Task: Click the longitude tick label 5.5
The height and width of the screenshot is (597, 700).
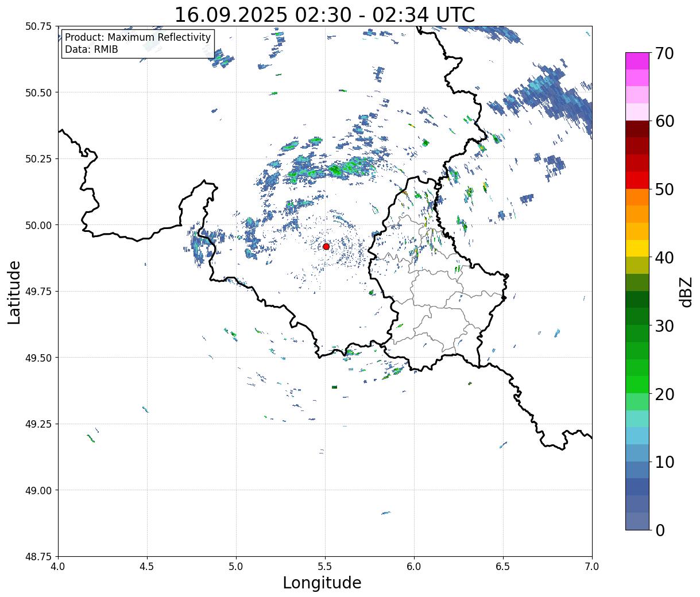Action: tap(325, 567)
